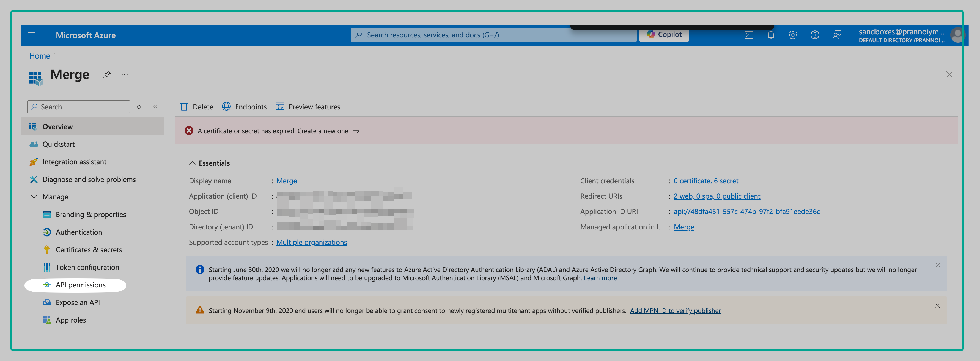Open the more options ellipsis by Merge
Viewport: 980px width, 361px height.
click(x=124, y=74)
